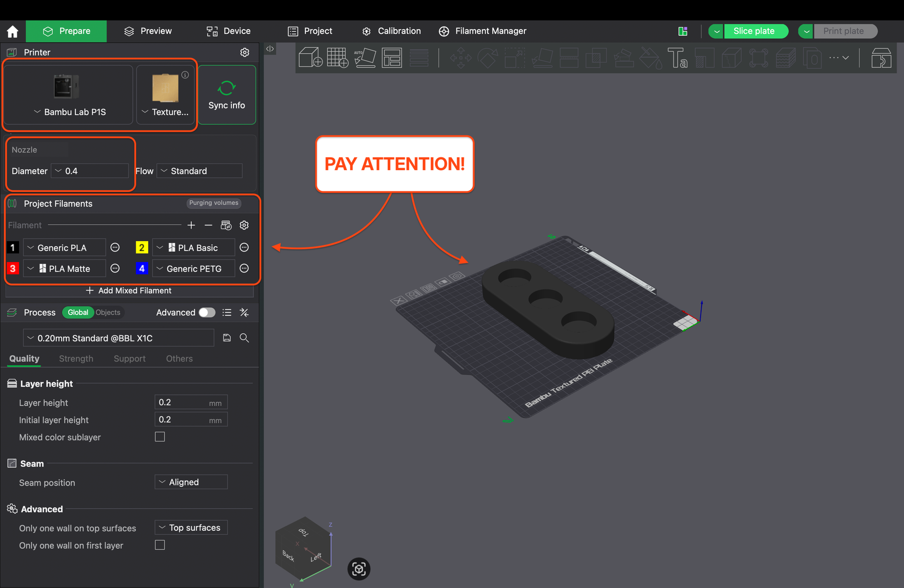Click the Auto orient icon

(x=365, y=58)
